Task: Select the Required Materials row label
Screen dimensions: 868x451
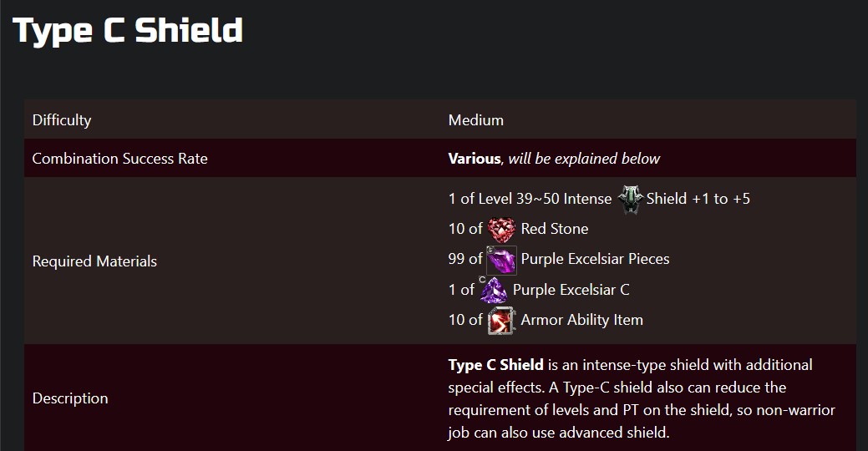Action: (x=94, y=261)
